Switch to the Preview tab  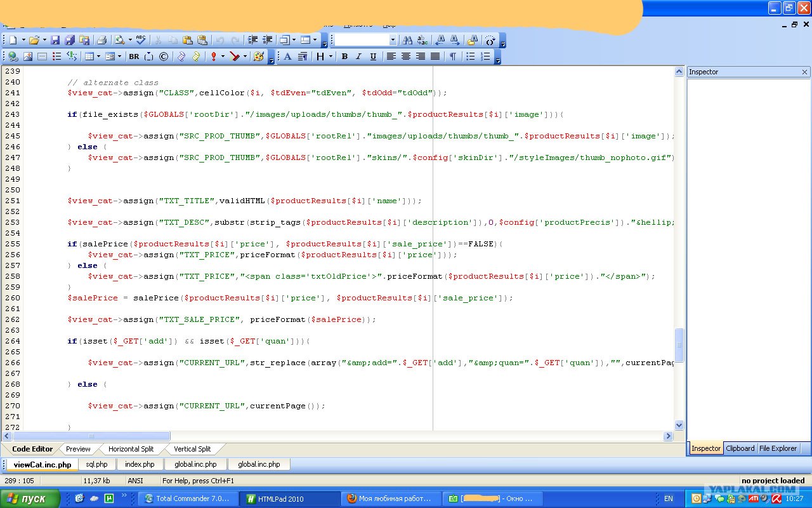tap(78, 449)
